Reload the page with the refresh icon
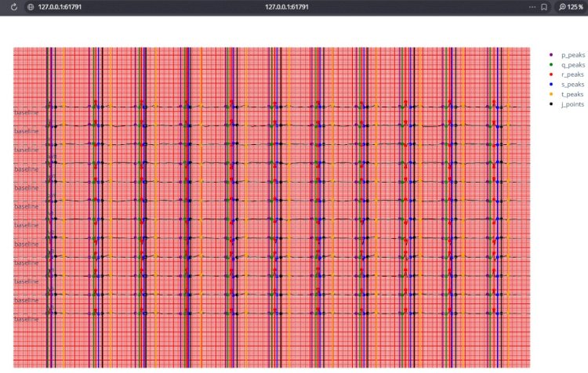 (14, 7)
